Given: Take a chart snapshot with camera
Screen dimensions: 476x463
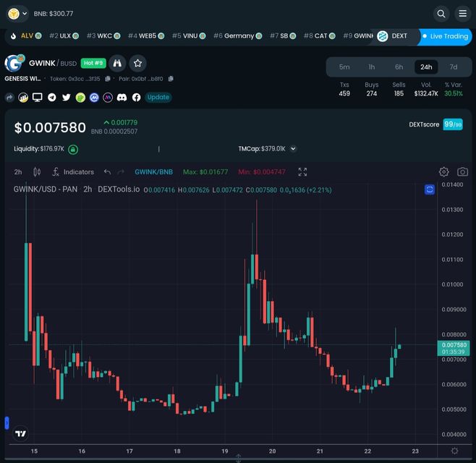Looking at the screenshot, I should [x=462, y=172].
